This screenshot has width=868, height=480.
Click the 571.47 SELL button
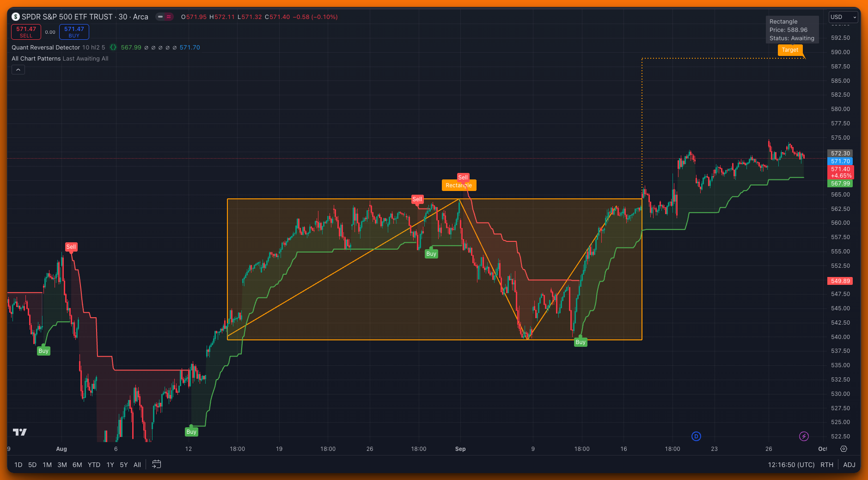pos(26,32)
